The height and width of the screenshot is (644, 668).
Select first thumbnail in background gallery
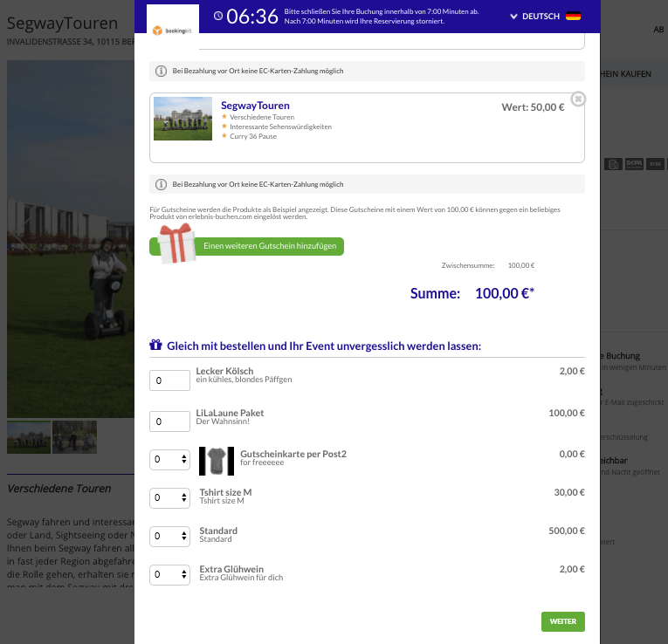tap(29, 437)
